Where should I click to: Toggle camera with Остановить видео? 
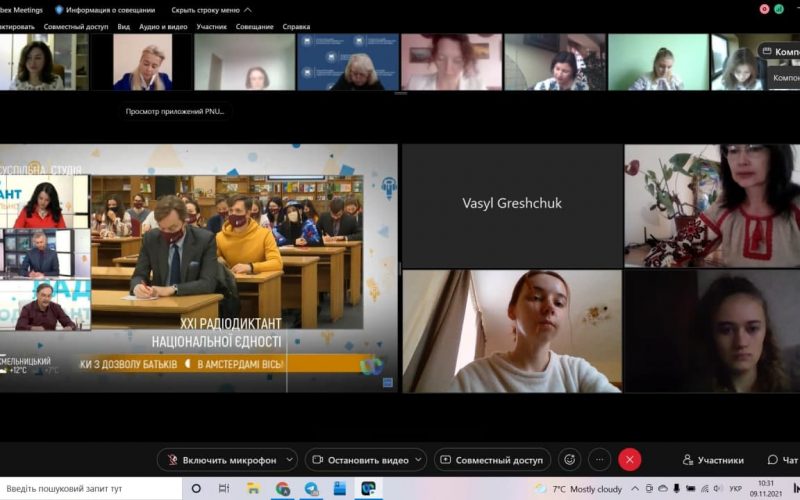(358, 460)
